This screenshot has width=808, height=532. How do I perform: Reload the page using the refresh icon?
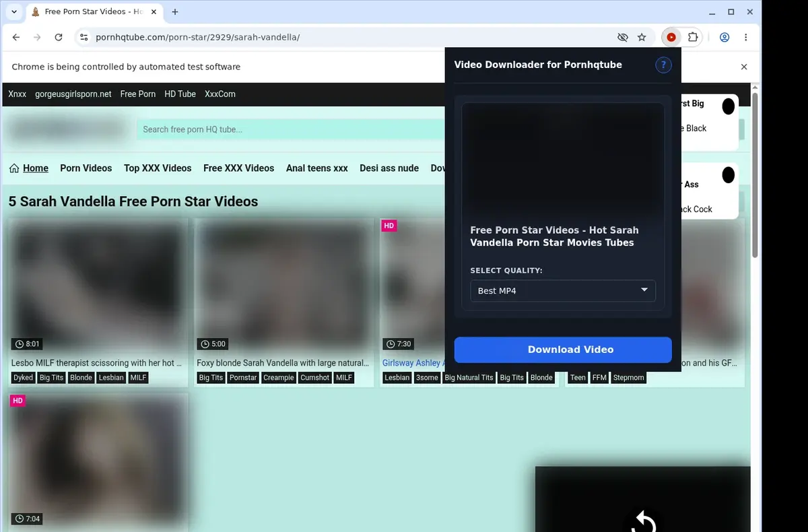pos(59,37)
